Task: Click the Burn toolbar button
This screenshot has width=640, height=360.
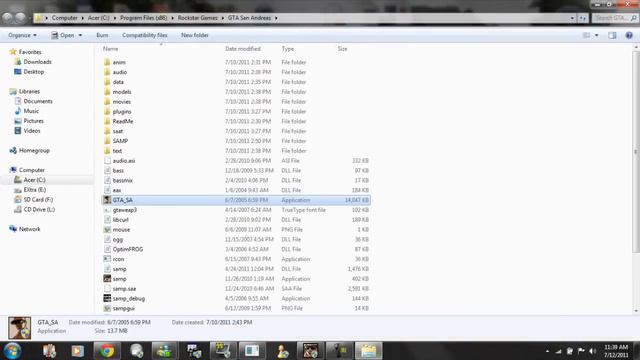Action: coord(102,36)
